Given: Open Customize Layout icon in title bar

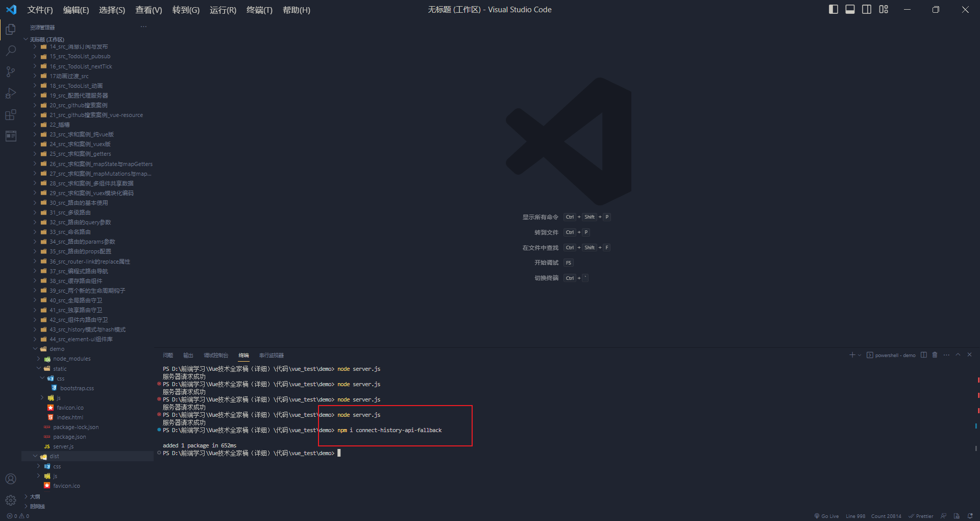Looking at the screenshot, I should [x=884, y=9].
